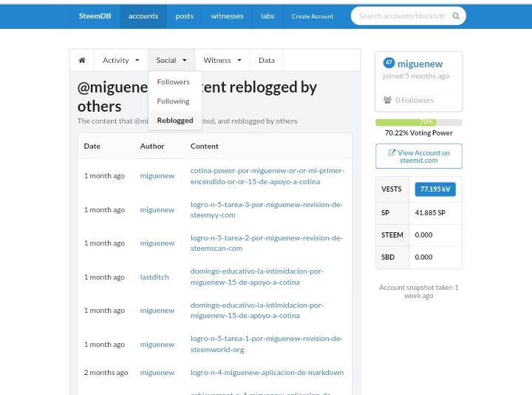The image size is (532, 395).
Task: Click '41.885 SP' value
Action: point(430,213)
